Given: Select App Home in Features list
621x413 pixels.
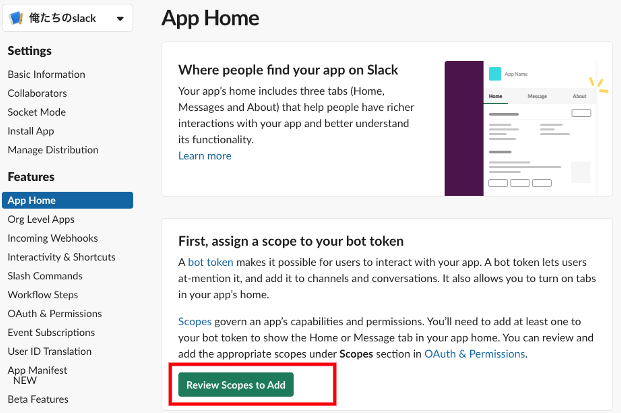Looking at the screenshot, I should coord(31,200).
